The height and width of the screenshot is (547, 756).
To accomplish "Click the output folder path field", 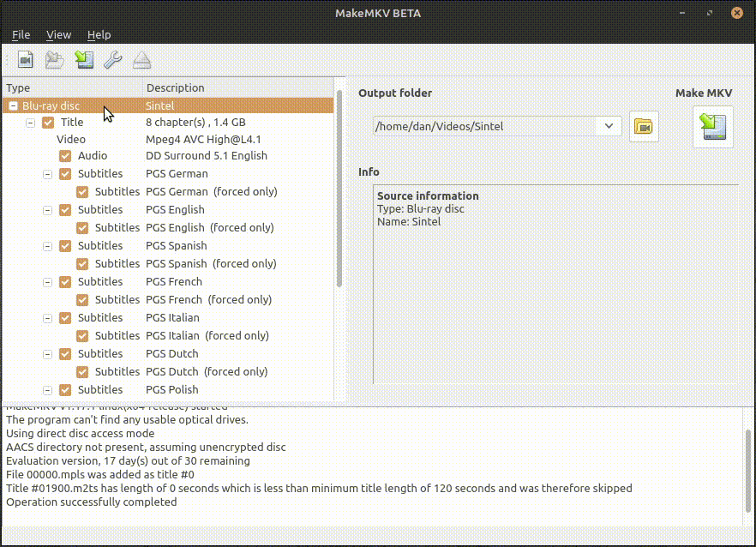I will tap(486, 126).
